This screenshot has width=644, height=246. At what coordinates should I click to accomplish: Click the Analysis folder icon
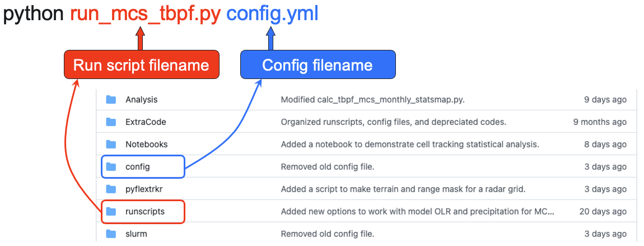click(111, 100)
